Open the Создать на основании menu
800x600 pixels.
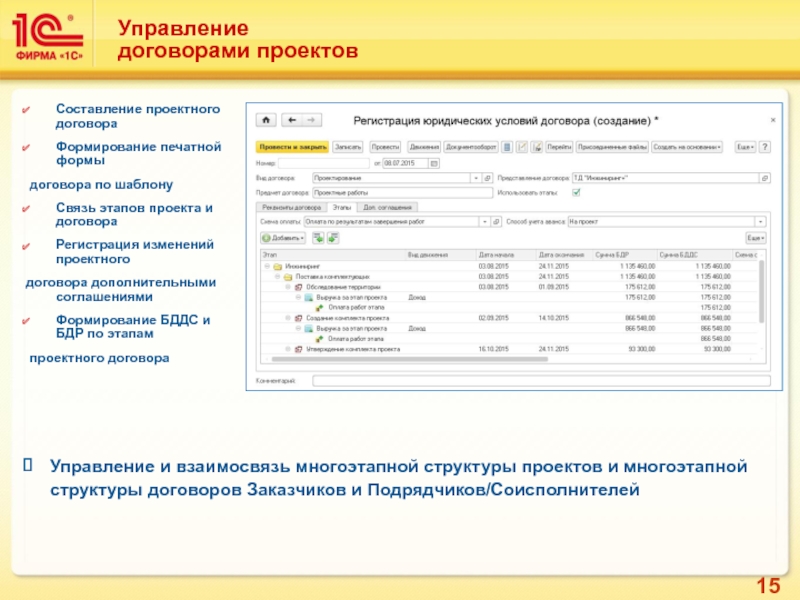[x=687, y=146]
